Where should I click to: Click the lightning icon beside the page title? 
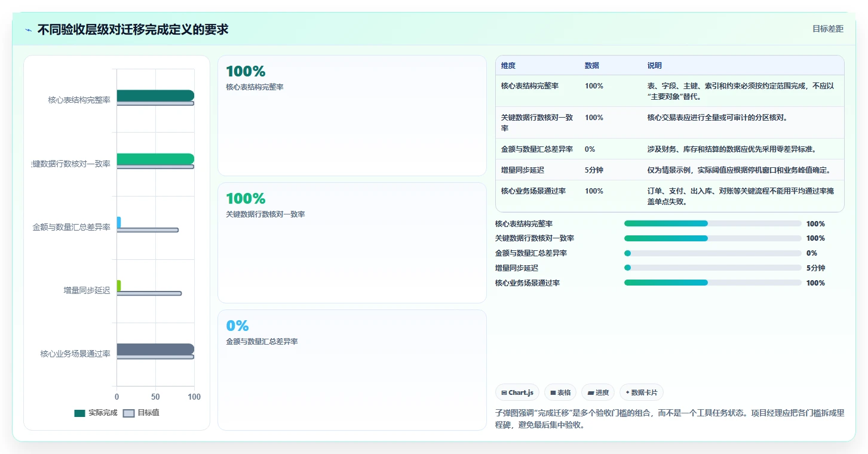(29, 30)
